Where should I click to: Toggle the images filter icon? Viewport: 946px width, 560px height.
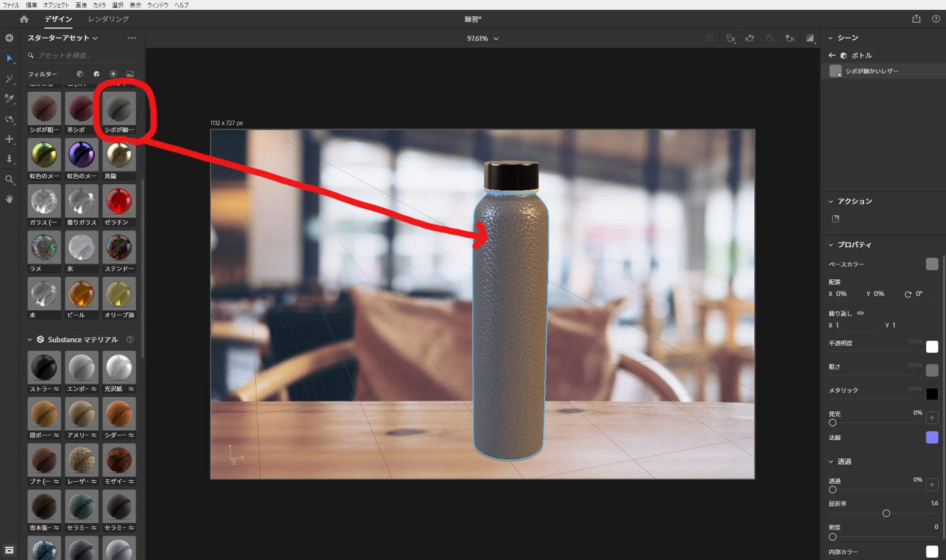tap(130, 74)
